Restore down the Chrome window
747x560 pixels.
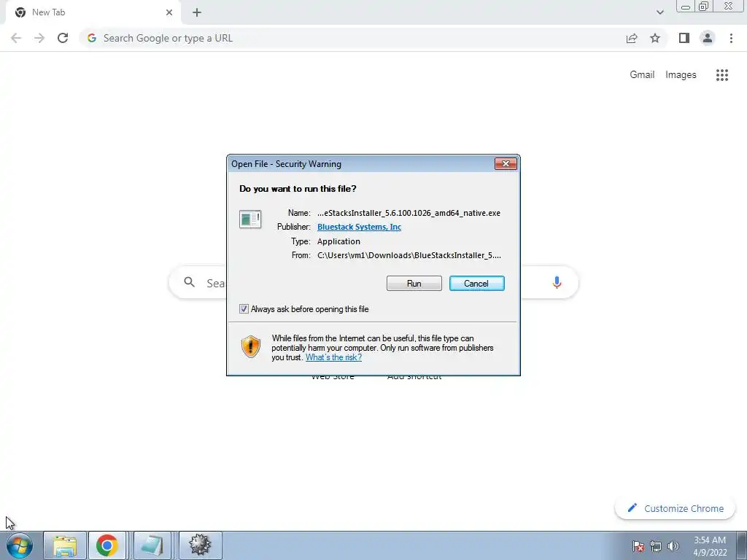click(704, 7)
